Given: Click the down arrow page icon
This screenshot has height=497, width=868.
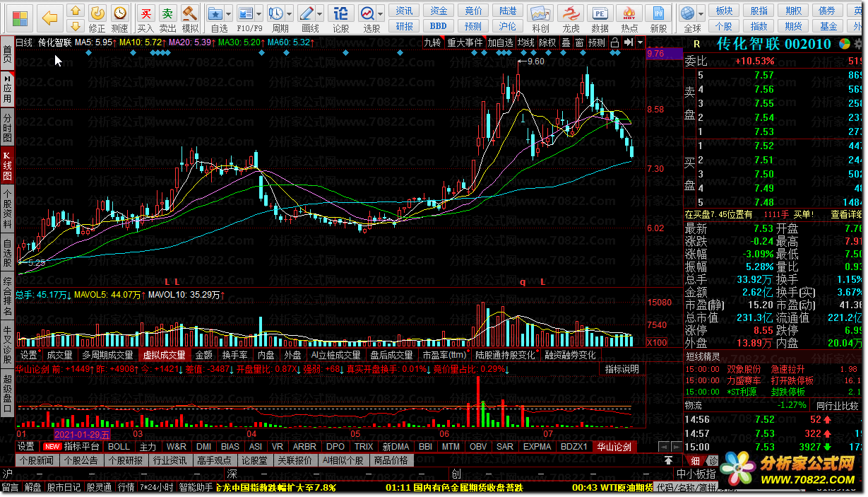Looking at the screenshot, I should 76,25.
